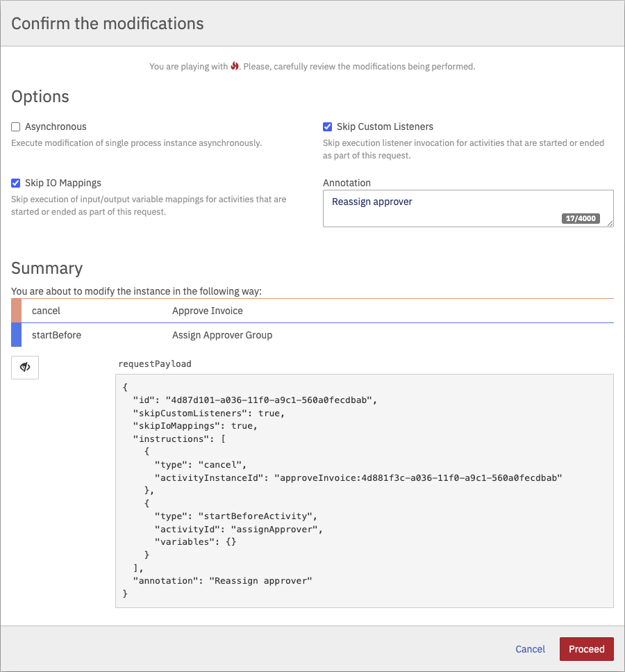625x672 pixels.
Task: Hide the request payload with eye-slash button
Action: coord(25,367)
